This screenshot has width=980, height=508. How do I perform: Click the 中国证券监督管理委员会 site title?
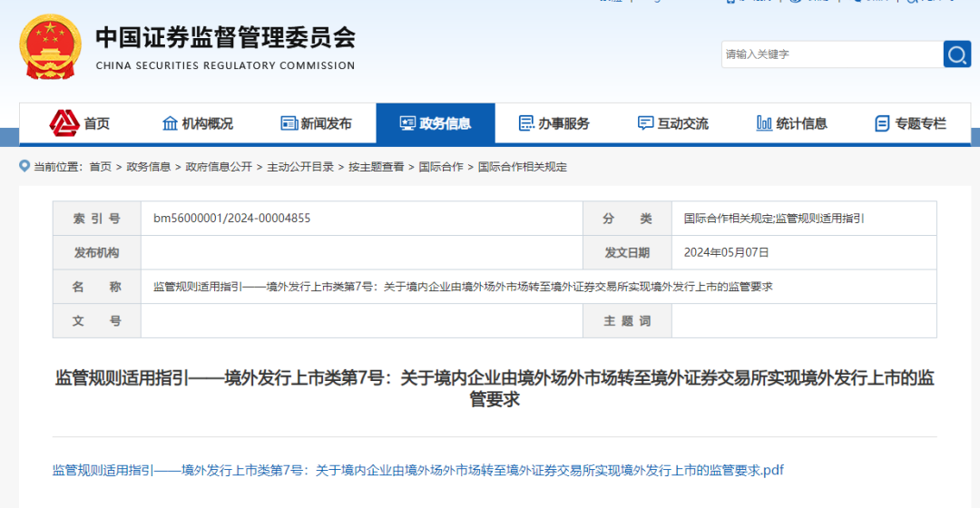[x=226, y=37]
